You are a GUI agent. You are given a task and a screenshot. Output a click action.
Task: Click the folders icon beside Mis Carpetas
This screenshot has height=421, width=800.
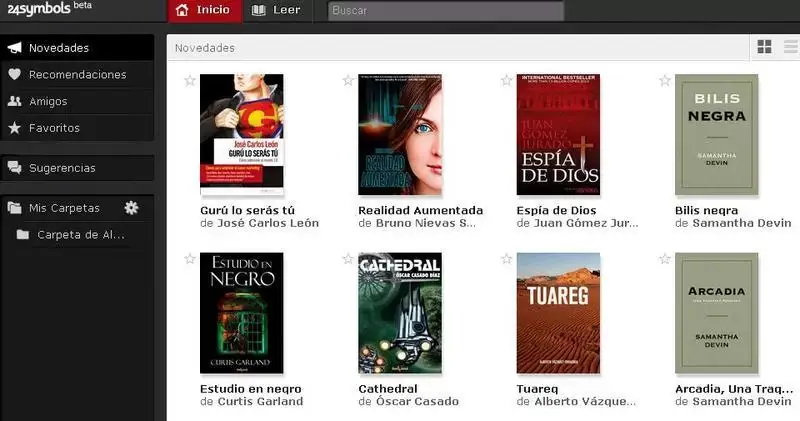tap(15, 208)
